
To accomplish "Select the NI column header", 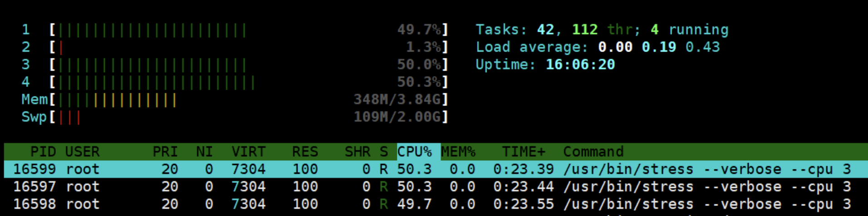I will [204, 152].
